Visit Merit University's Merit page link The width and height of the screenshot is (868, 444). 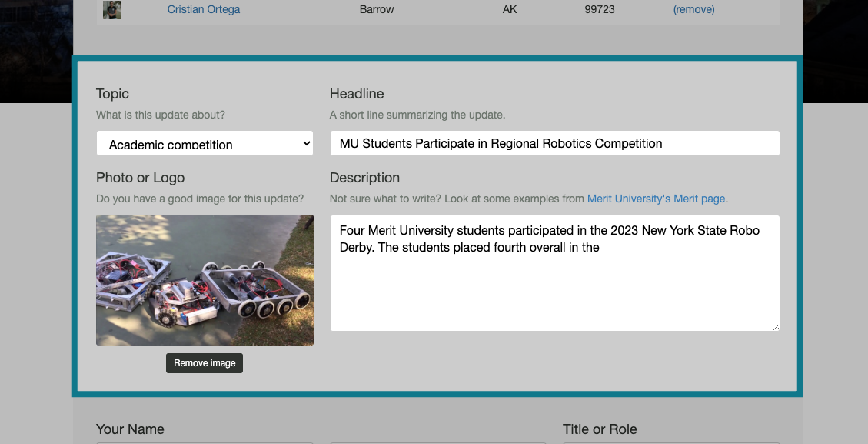pyautogui.click(x=656, y=199)
